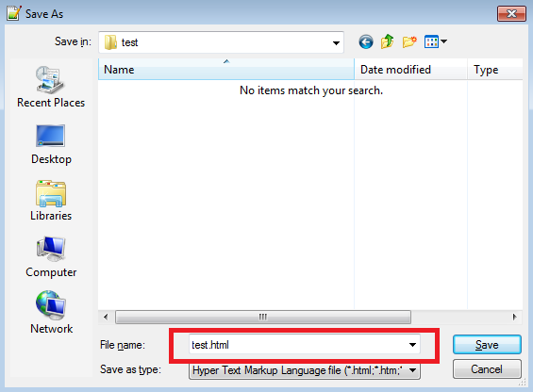Open the Save as type dropdown
The image size is (533, 392).
tap(412, 370)
